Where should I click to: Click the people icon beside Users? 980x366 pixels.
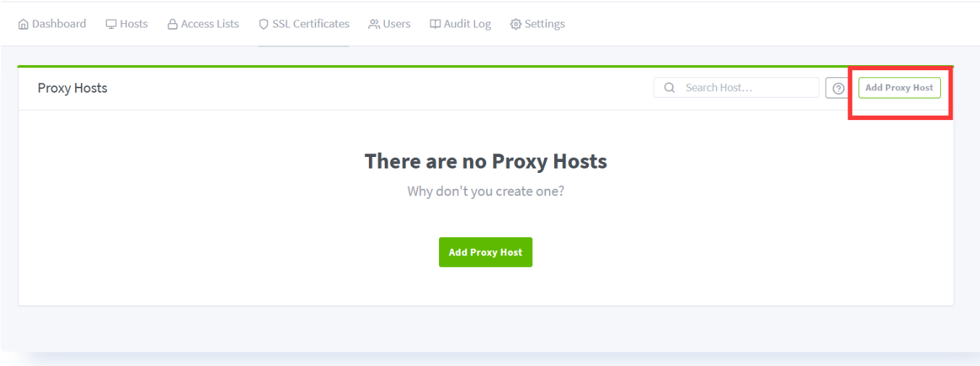click(374, 24)
